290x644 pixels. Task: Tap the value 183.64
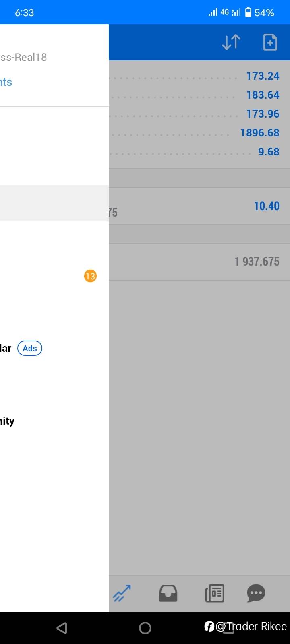click(263, 95)
